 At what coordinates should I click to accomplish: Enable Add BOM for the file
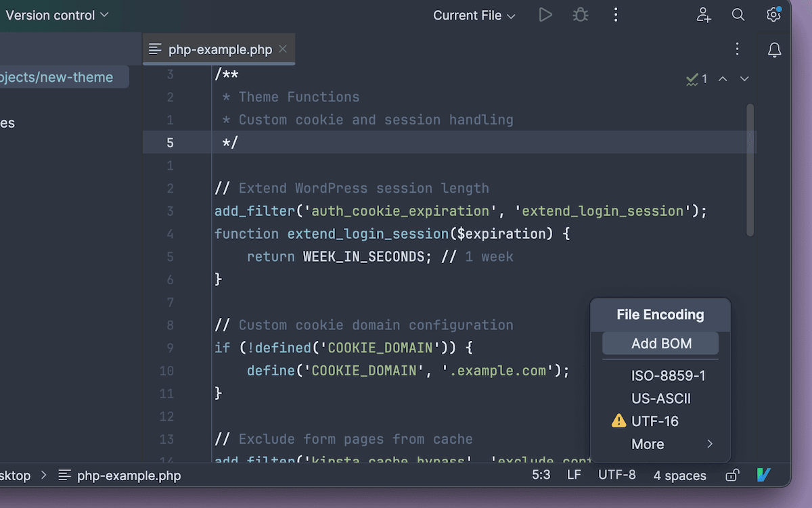660,343
